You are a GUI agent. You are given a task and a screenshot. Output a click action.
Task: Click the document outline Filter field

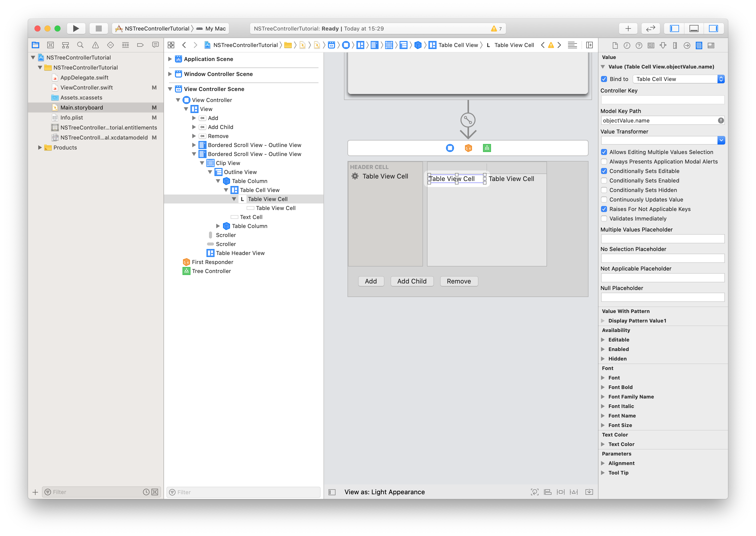click(x=243, y=492)
